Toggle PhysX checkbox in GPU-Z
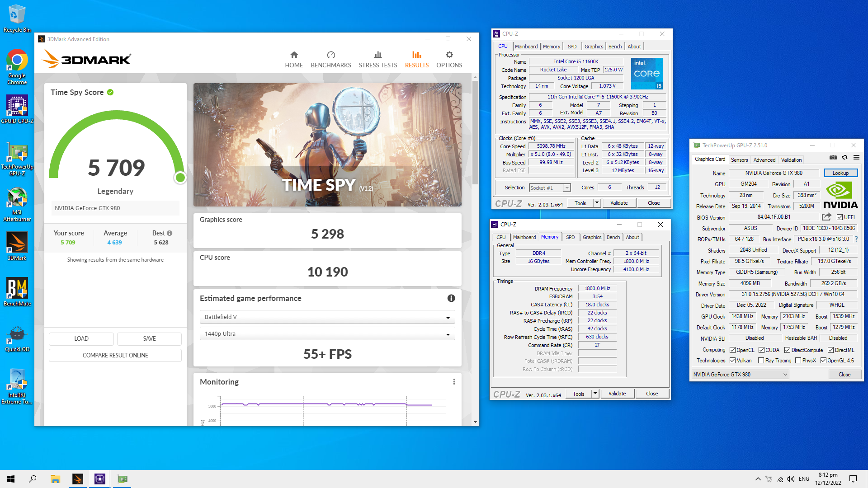This screenshot has width=868, height=488. [798, 361]
